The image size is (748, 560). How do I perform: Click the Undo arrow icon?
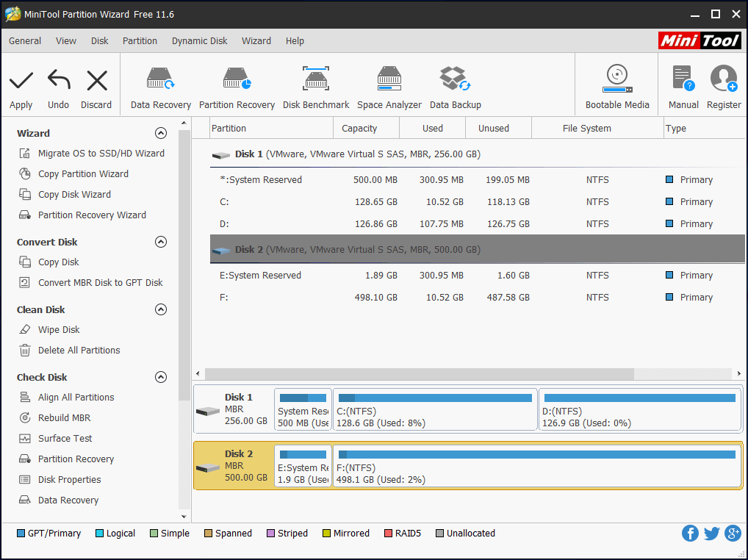tap(59, 79)
